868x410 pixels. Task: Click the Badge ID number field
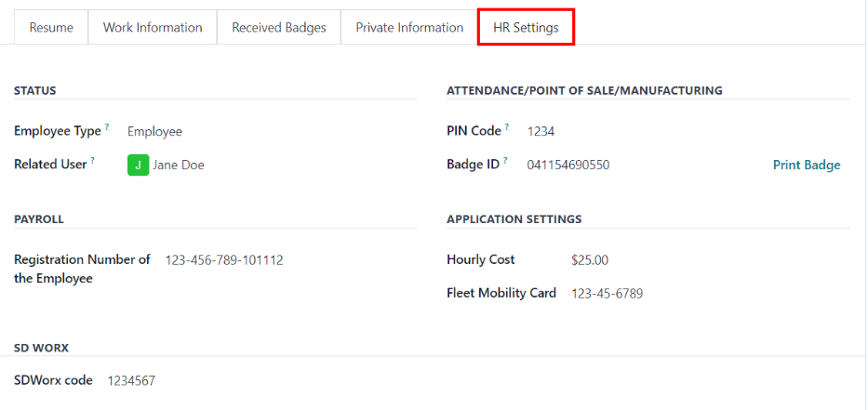[x=568, y=165]
